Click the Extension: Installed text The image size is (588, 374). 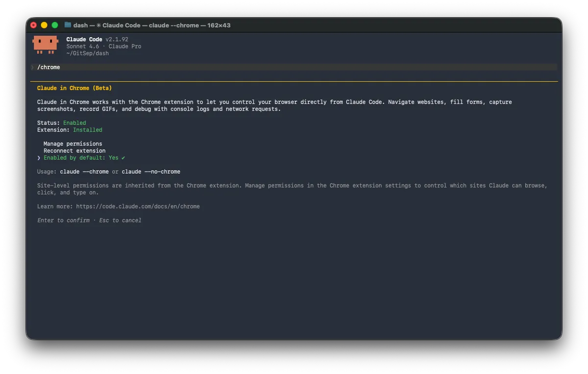click(70, 130)
